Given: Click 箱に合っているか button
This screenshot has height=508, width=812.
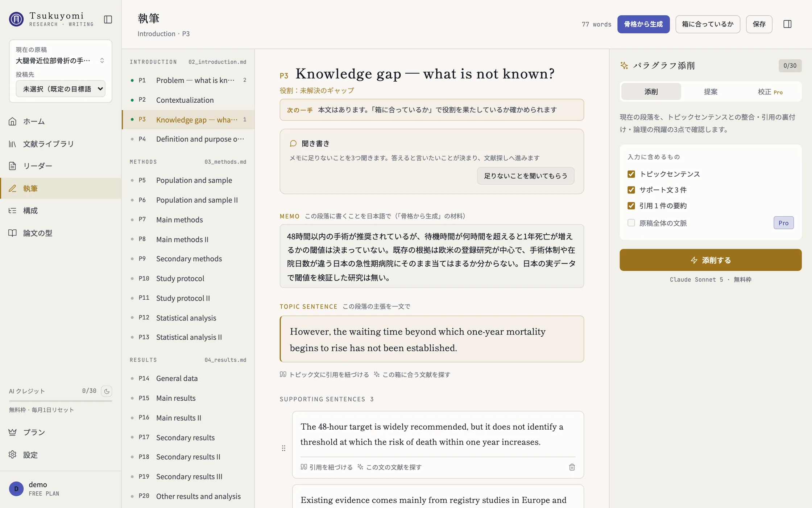Looking at the screenshot, I should [708, 24].
